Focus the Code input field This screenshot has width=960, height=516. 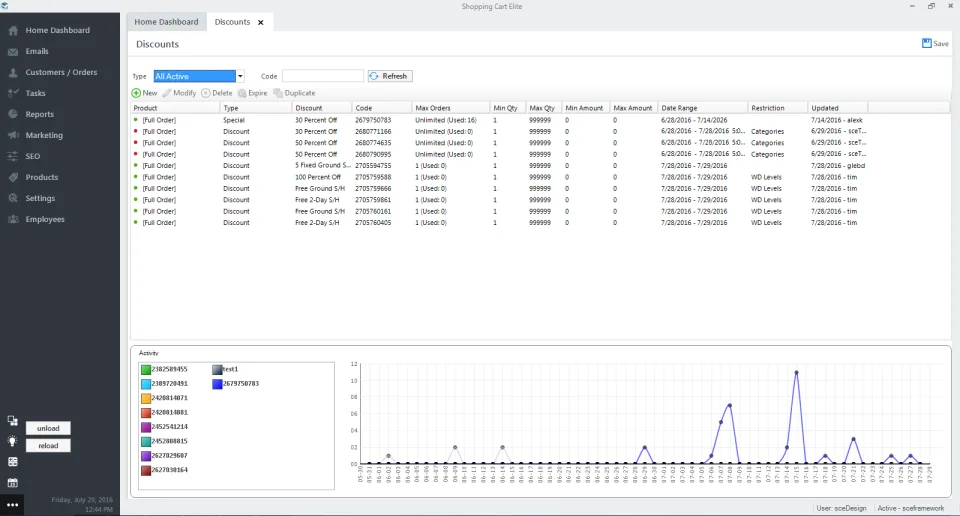(x=323, y=77)
